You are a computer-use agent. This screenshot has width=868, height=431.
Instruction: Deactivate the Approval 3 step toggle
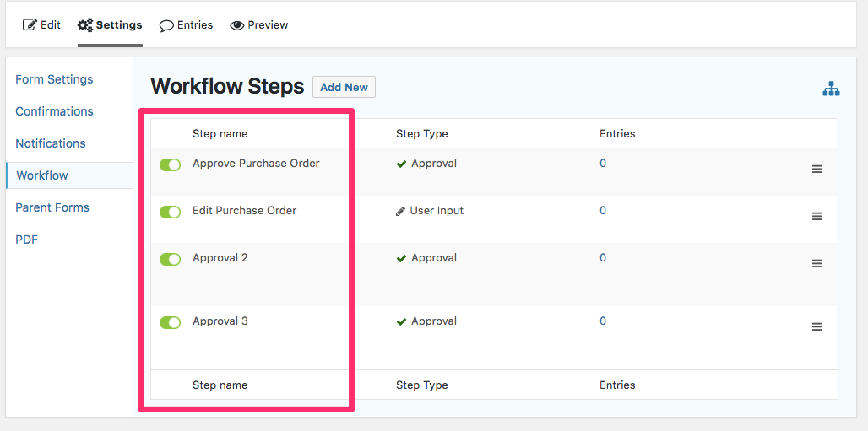pyautogui.click(x=170, y=322)
